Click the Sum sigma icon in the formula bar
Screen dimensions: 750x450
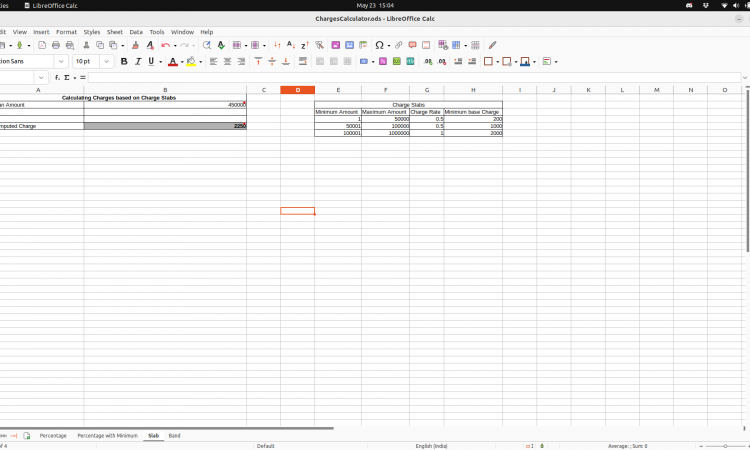66,77
